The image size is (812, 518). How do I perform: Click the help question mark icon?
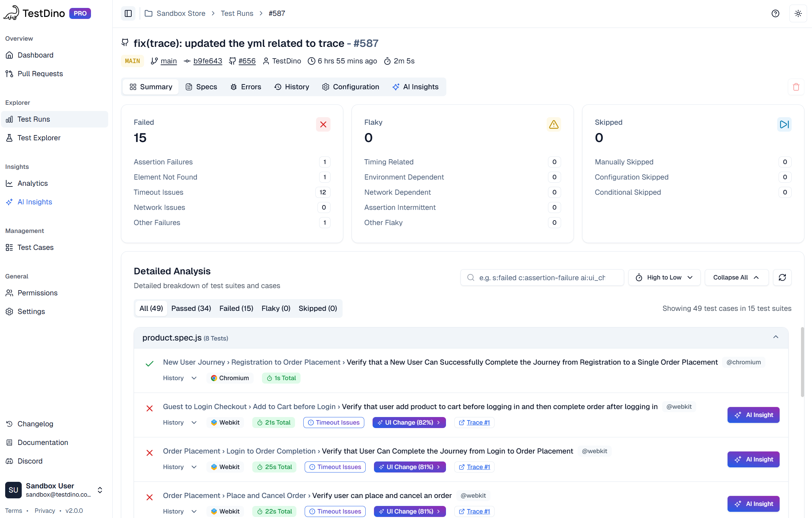(x=775, y=13)
